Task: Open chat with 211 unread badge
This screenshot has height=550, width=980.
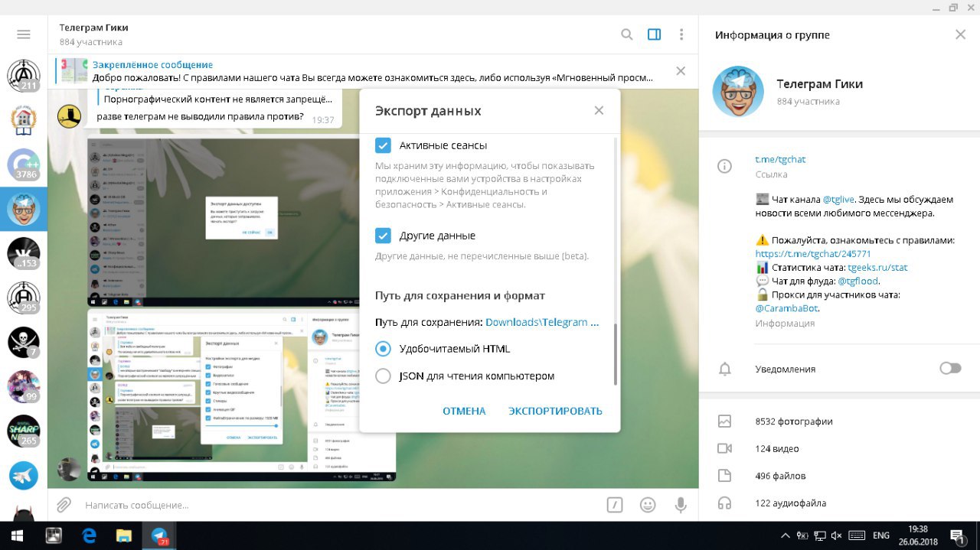Action: tap(23, 76)
